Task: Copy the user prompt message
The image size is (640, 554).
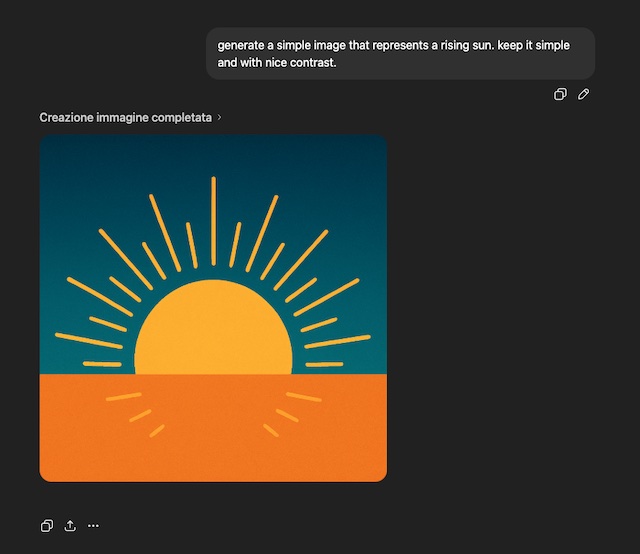Action: (560, 94)
